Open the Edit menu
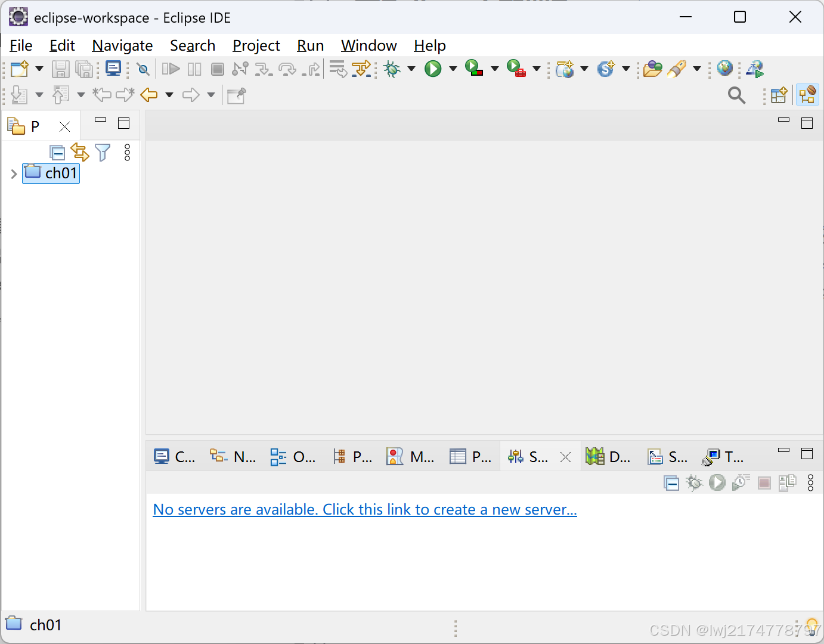 [62, 46]
